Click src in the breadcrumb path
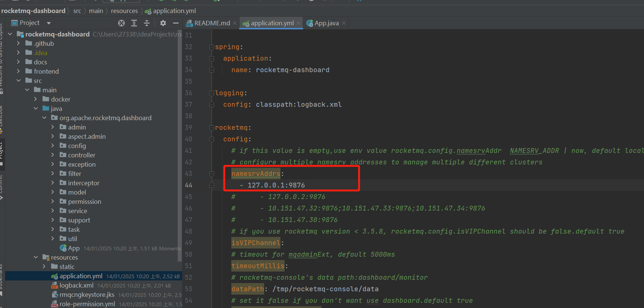644x308 pixels. [77, 11]
